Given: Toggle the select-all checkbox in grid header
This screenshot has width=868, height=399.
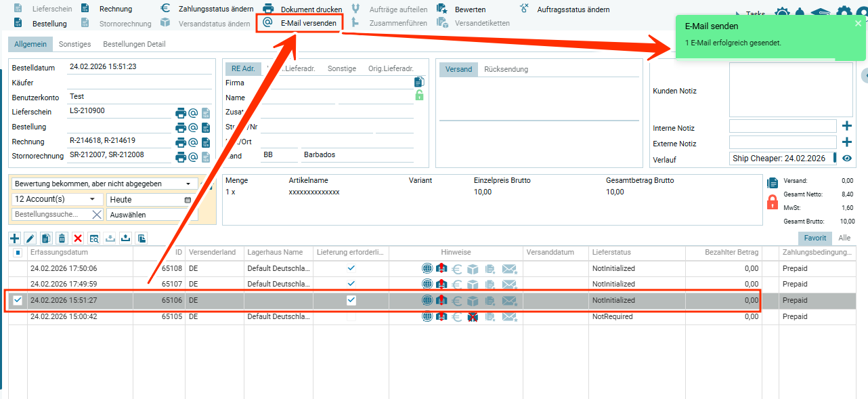Looking at the screenshot, I should [x=18, y=253].
